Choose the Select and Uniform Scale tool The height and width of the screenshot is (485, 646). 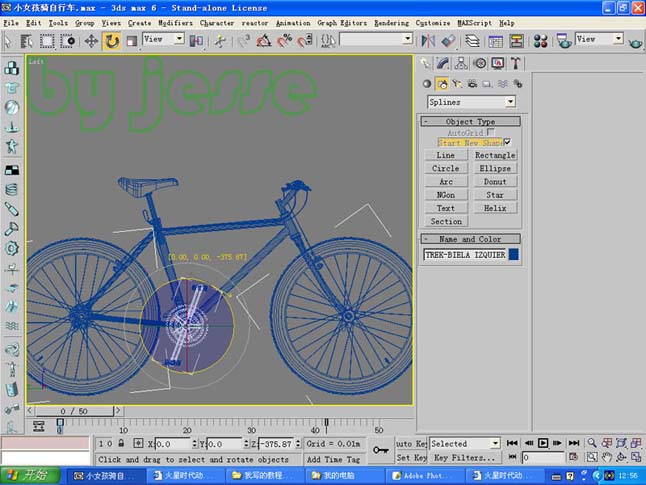(132, 41)
